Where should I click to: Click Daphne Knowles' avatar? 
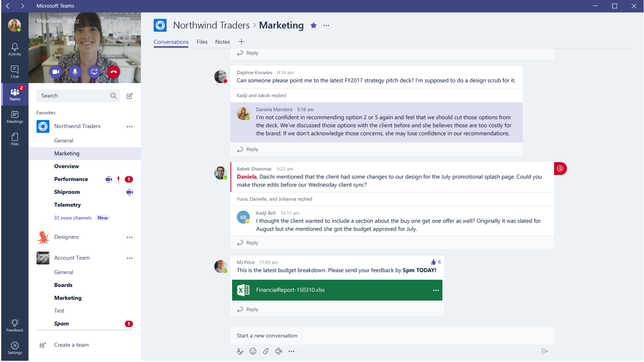click(220, 76)
